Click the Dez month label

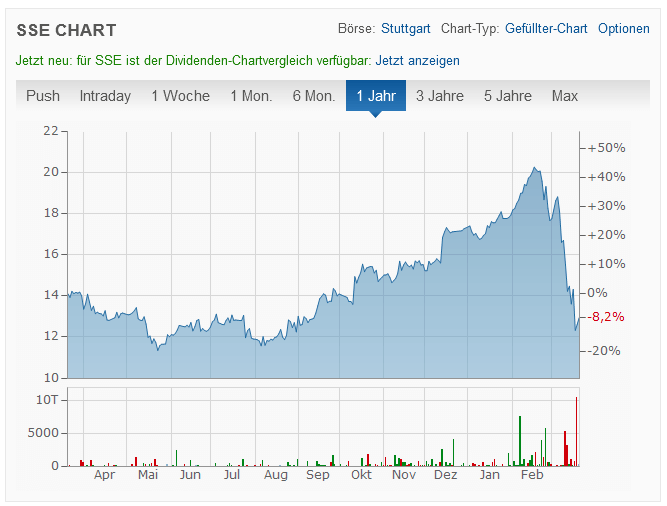(x=445, y=475)
